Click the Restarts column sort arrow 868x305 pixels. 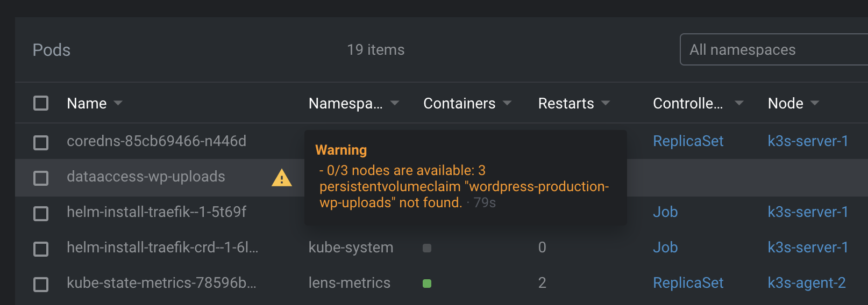click(606, 103)
